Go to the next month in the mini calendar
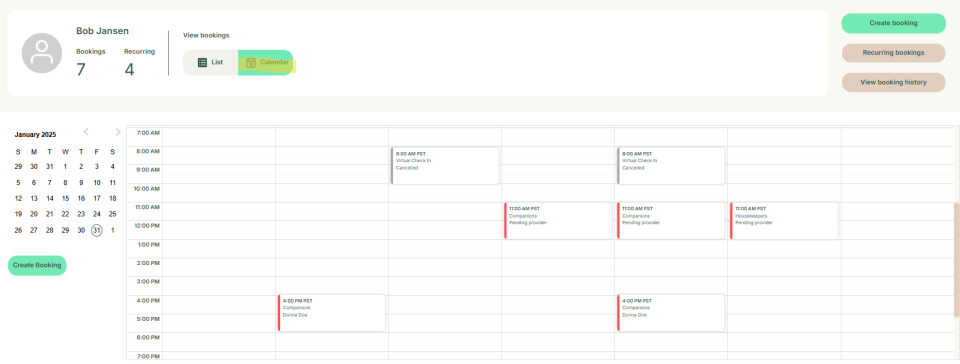This screenshot has width=960, height=364. (118, 132)
